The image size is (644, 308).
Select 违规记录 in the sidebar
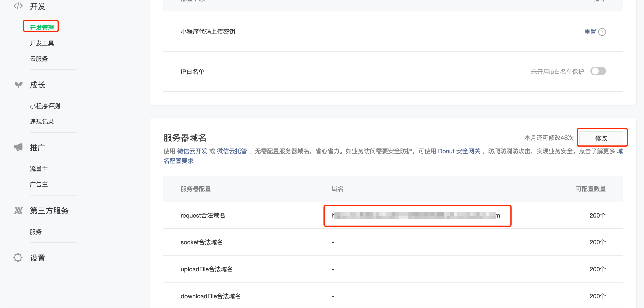pyautogui.click(x=42, y=122)
